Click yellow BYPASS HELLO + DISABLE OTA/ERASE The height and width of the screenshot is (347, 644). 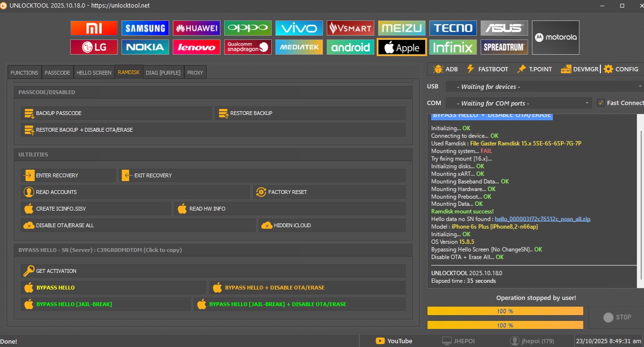click(307, 288)
